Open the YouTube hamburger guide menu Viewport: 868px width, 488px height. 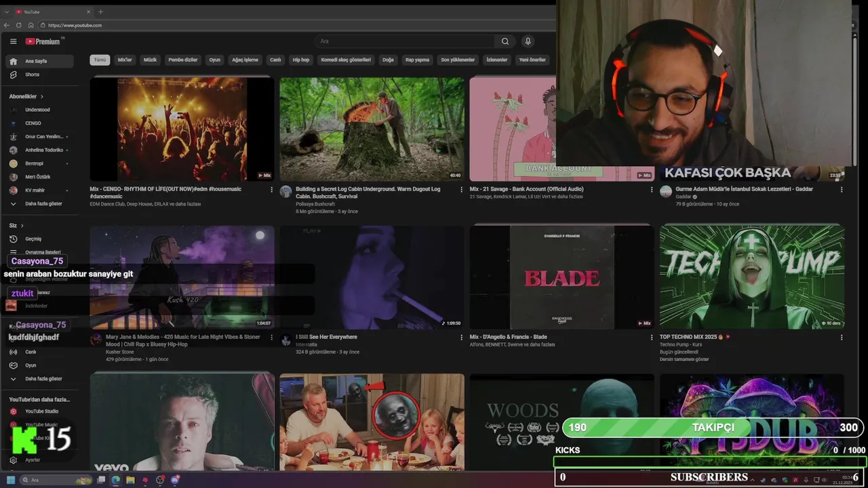(x=13, y=41)
